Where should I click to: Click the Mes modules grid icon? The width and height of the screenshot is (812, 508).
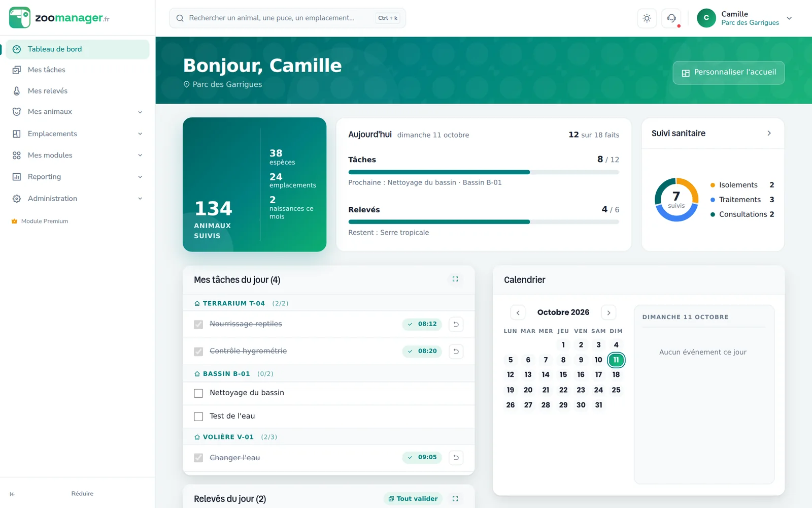[x=17, y=155]
